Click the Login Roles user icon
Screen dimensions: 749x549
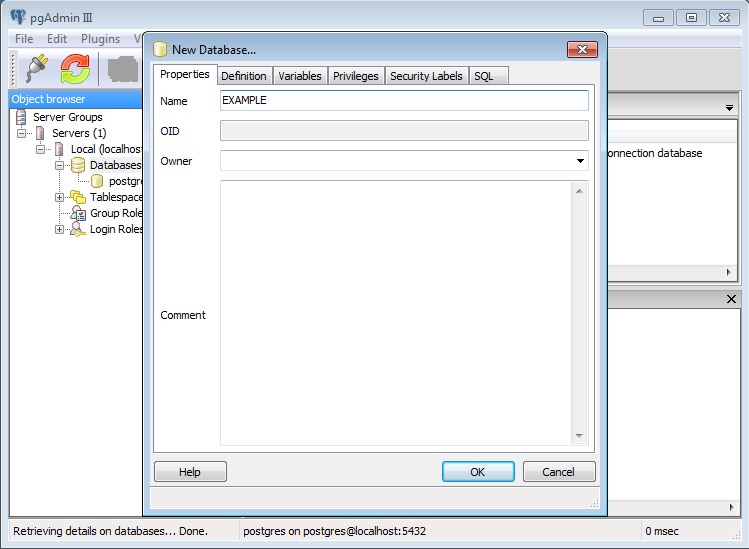pyautogui.click(x=78, y=229)
